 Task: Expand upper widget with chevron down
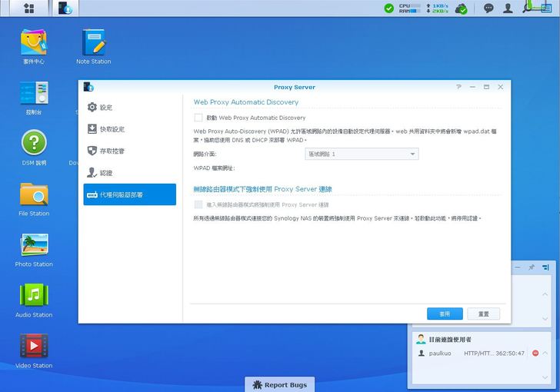coord(545,318)
